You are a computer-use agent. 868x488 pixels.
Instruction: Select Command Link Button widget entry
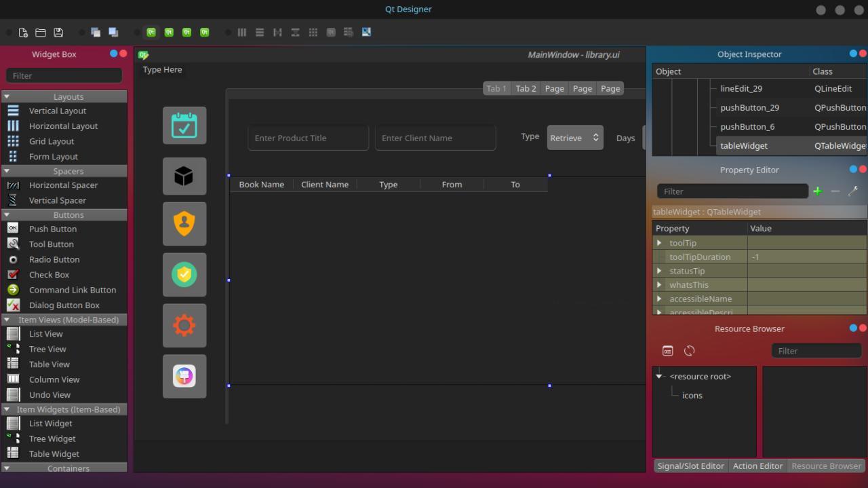pyautogui.click(x=73, y=290)
